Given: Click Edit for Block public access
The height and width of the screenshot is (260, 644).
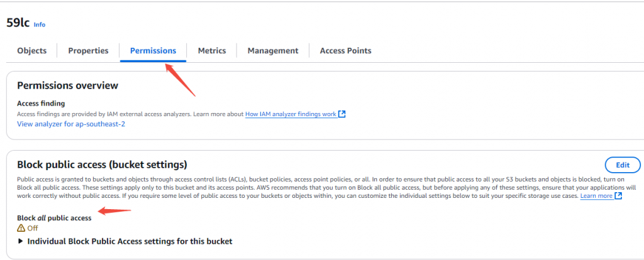Looking at the screenshot, I should [623, 165].
